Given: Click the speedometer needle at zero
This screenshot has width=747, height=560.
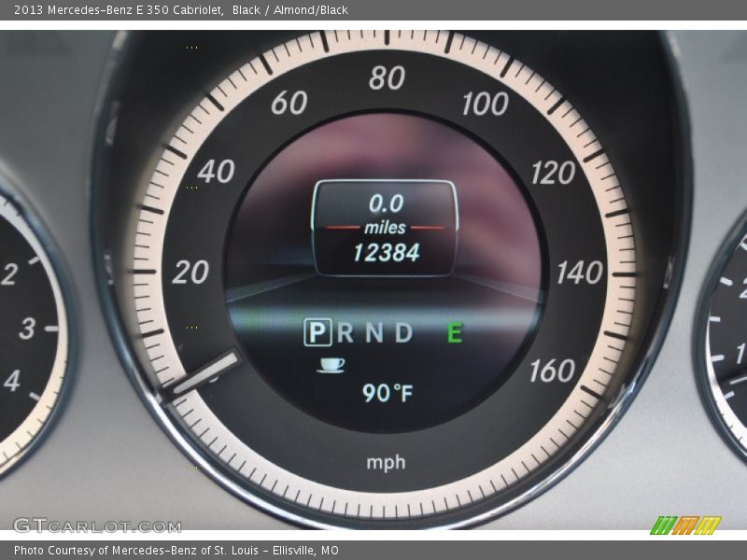Looking at the screenshot, I should 204,374.
